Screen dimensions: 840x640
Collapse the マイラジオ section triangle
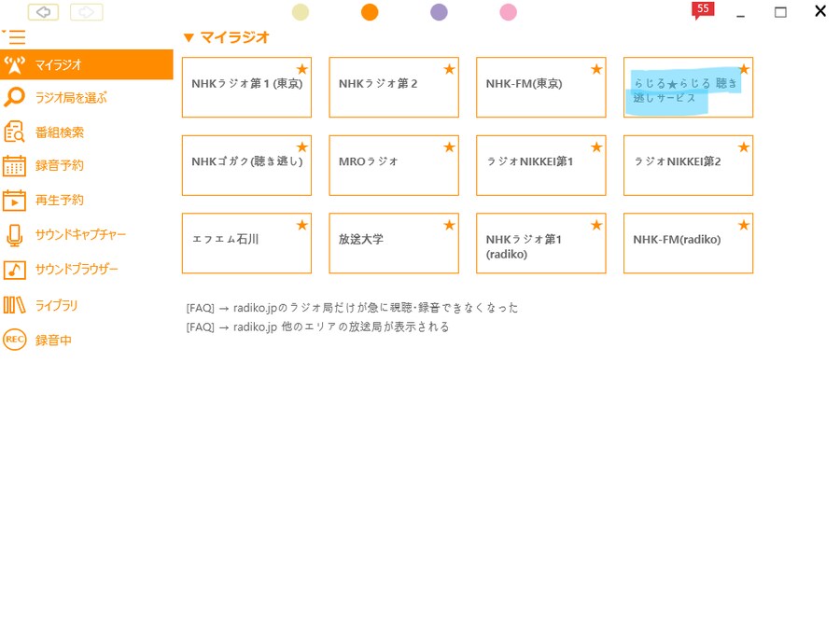pos(188,37)
